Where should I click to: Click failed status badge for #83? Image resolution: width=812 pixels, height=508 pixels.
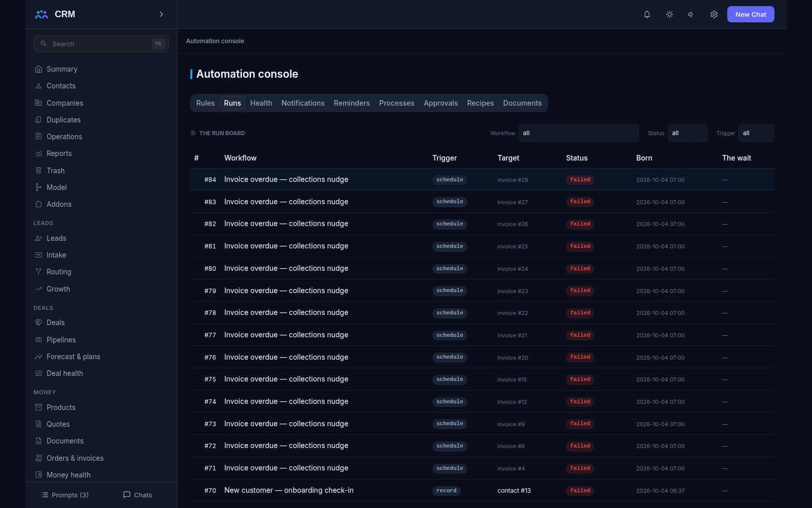580,202
